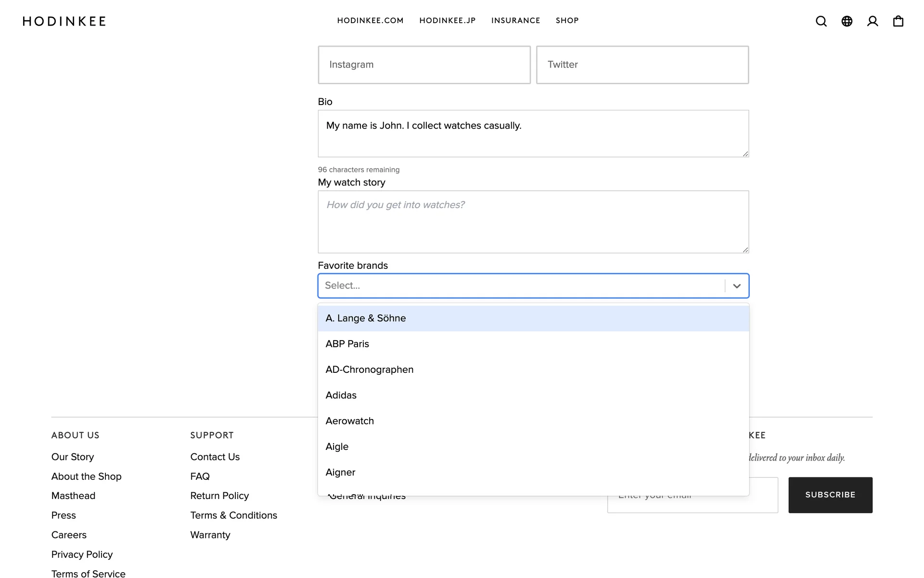Screen dimensions: 924x578
Task: Open the account profile icon
Action: (873, 21)
